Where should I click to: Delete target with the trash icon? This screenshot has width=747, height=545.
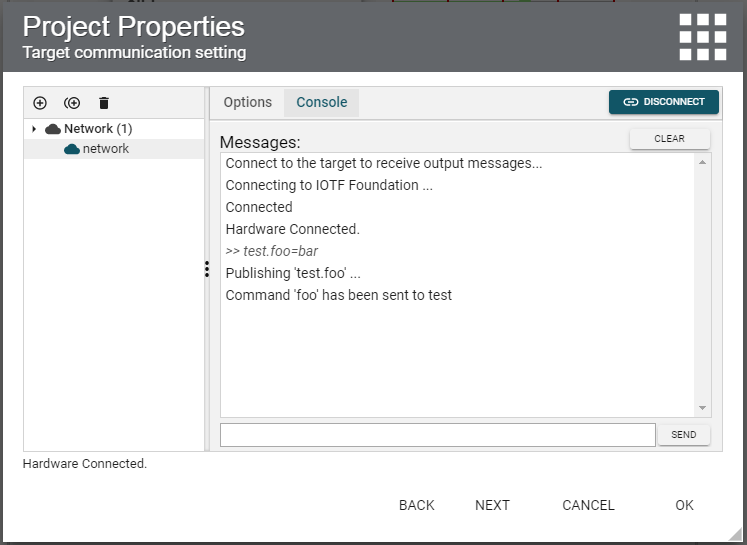(x=104, y=103)
